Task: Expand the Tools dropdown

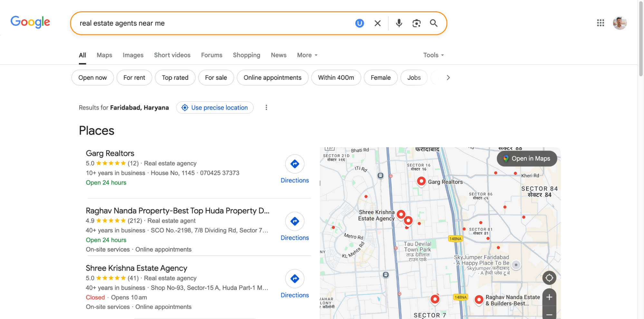Action: (x=433, y=55)
